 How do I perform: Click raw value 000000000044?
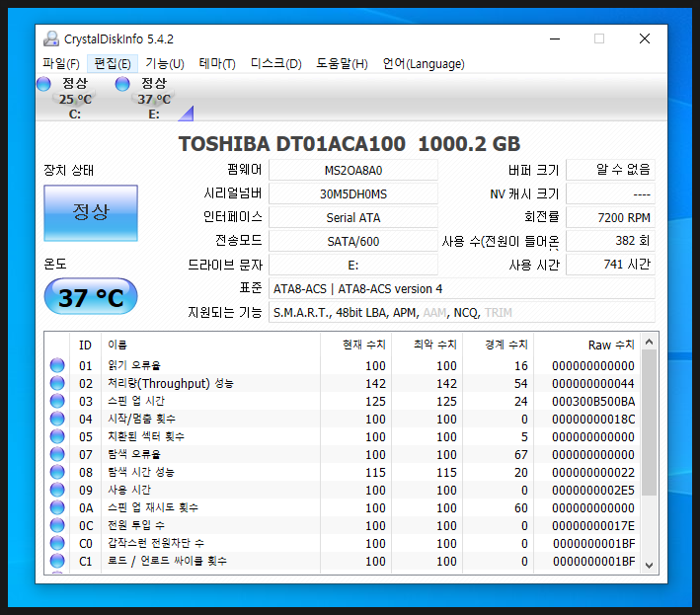593,383
